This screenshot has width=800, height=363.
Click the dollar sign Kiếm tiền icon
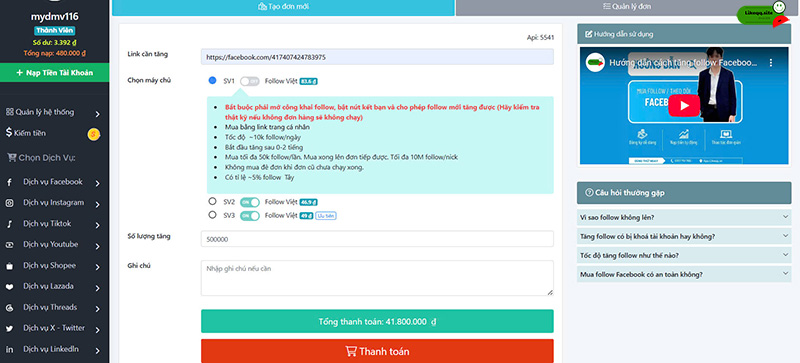pos(9,133)
